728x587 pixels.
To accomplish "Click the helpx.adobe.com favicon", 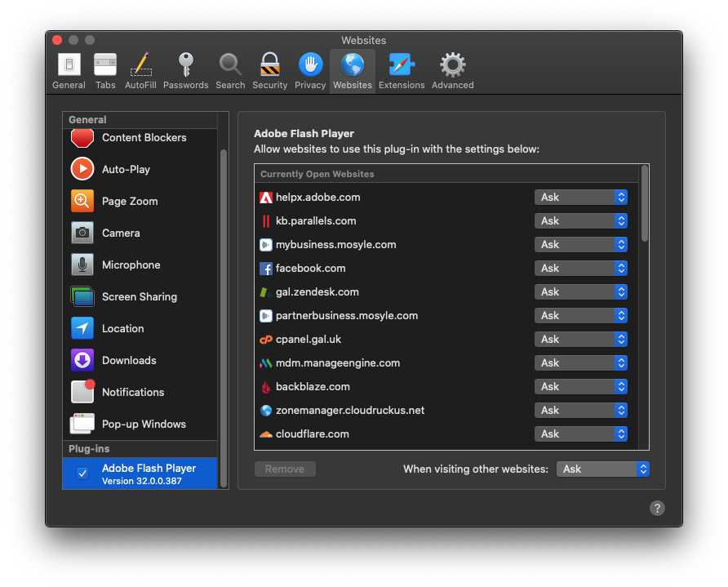I will coord(266,198).
